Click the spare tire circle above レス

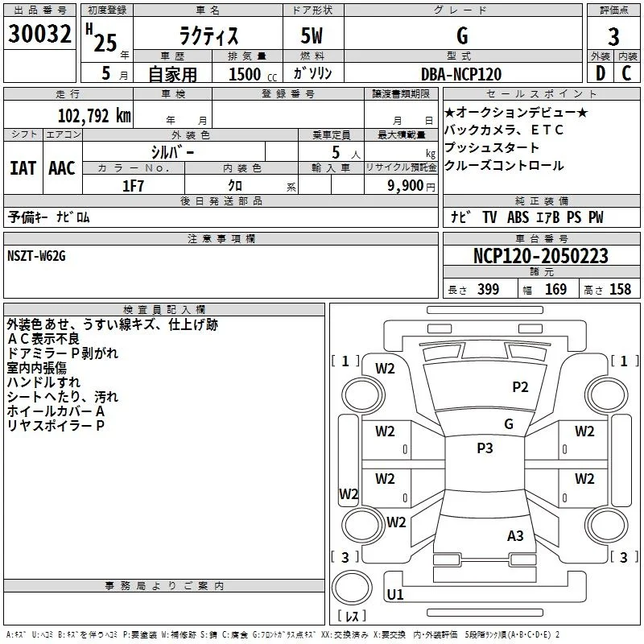[x=352, y=587]
